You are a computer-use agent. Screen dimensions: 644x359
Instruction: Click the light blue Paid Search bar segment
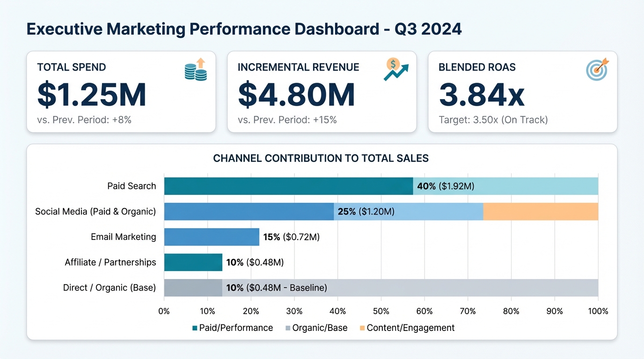click(538, 186)
